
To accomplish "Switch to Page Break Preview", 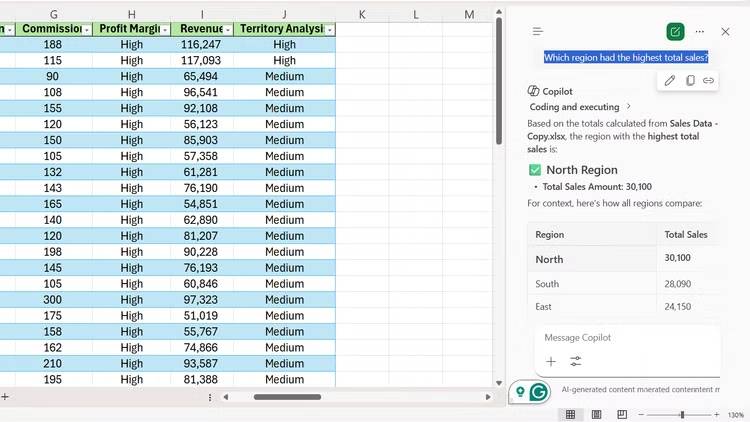I will pos(622,414).
